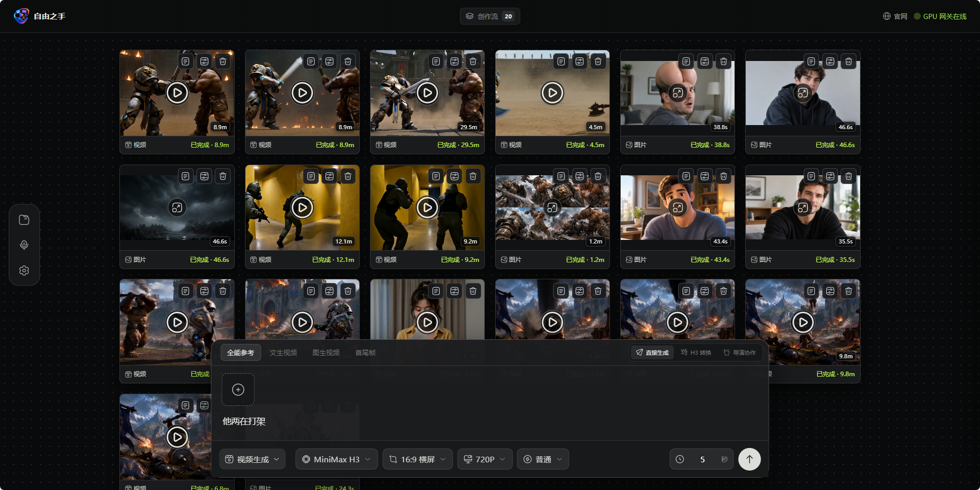Open settings gear in left sidebar
Image resolution: width=980 pixels, height=490 pixels.
coord(24,271)
